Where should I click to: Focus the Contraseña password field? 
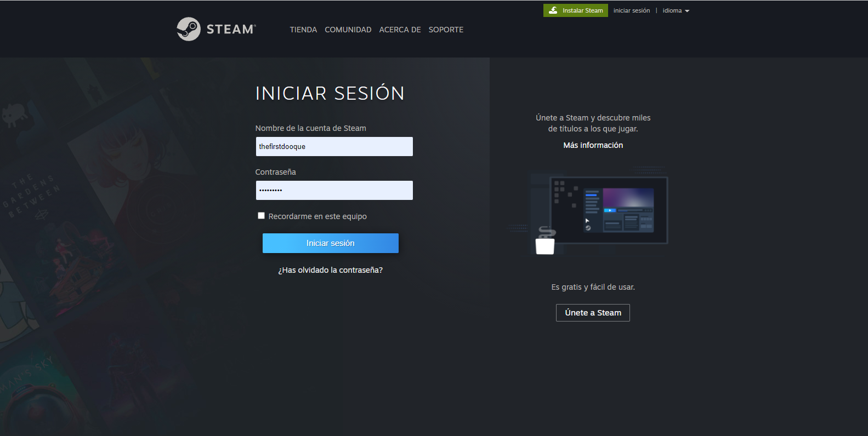334,190
